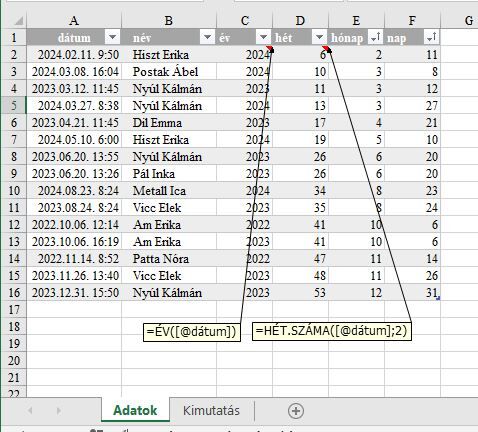
Task: Click the hónap value 12 cell
Action: pos(356,292)
